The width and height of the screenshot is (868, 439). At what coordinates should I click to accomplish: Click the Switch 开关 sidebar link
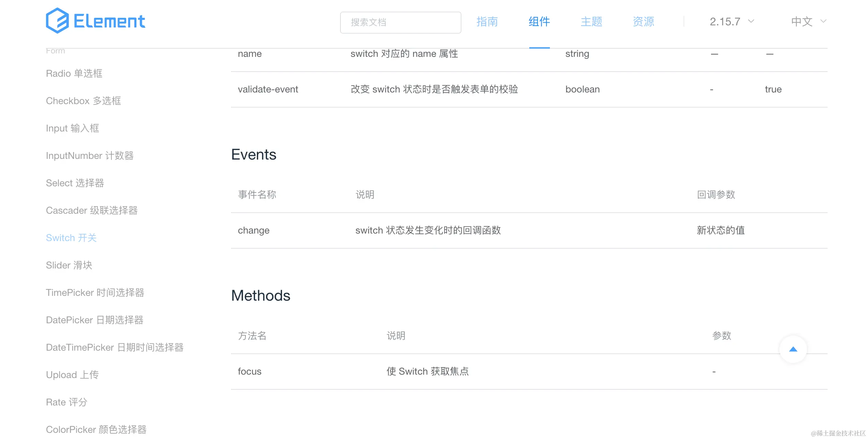[x=71, y=238]
